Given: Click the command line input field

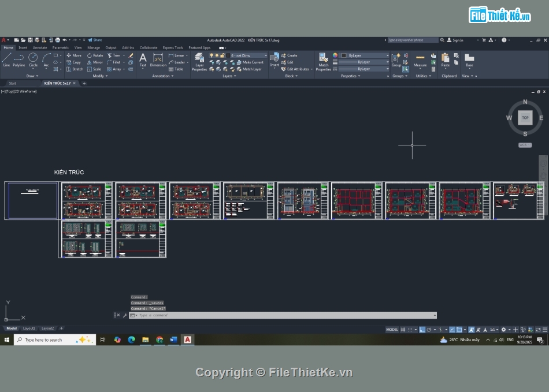Looking at the screenshot, I should pos(283,315).
